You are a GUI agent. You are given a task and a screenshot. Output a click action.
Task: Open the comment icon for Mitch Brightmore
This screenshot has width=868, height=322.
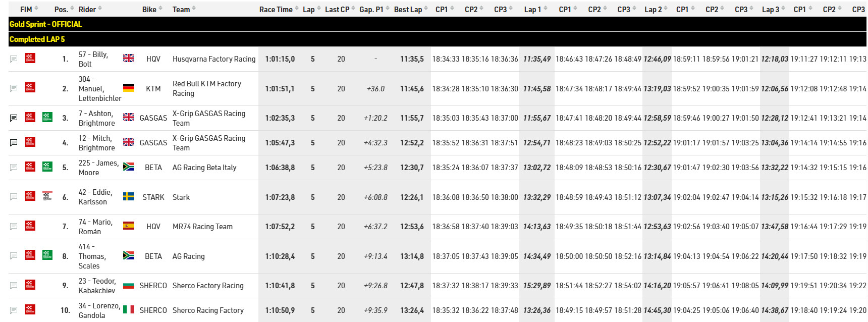[x=14, y=143]
